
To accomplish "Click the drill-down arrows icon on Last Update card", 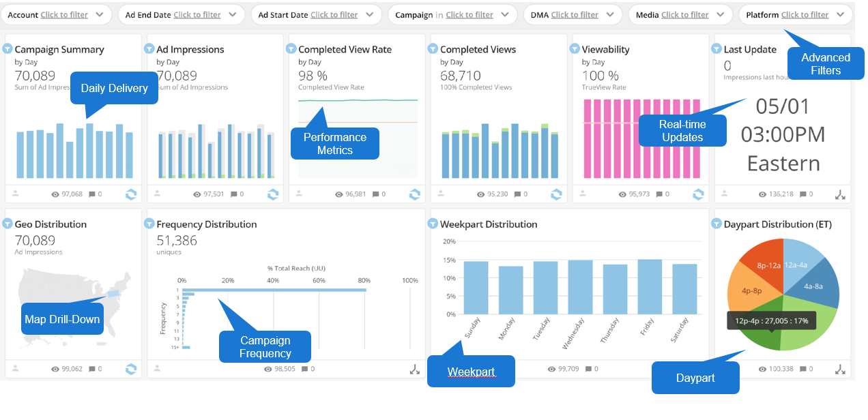I will (x=841, y=194).
